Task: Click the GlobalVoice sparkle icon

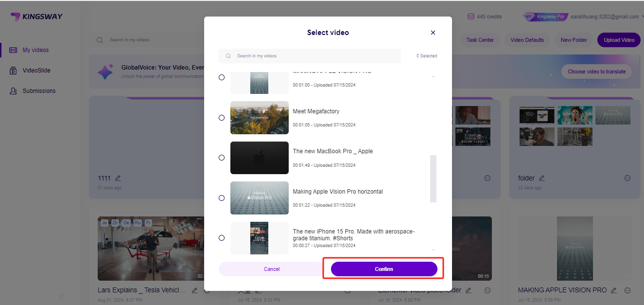Action: click(x=105, y=72)
